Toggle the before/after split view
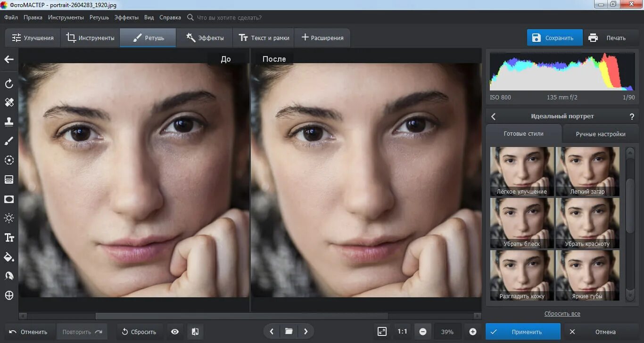644x343 pixels. coord(195,332)
